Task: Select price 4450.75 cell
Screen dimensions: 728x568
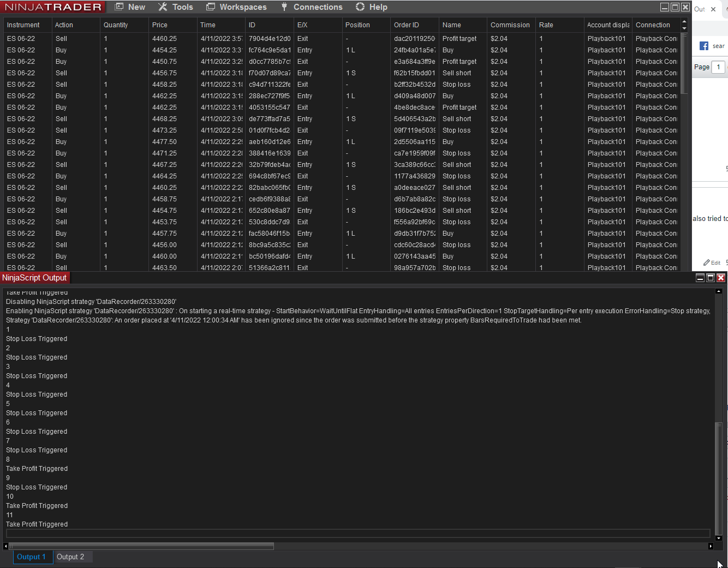Action: (x=172, y=62)
